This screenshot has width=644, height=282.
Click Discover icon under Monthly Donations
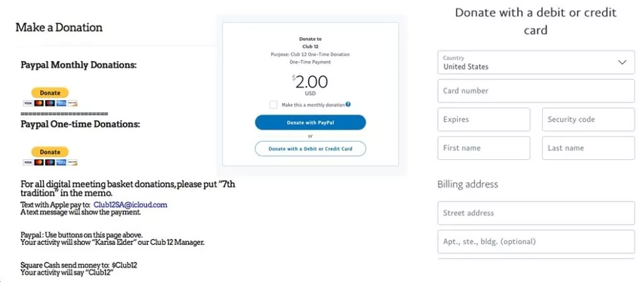[72, 103]
